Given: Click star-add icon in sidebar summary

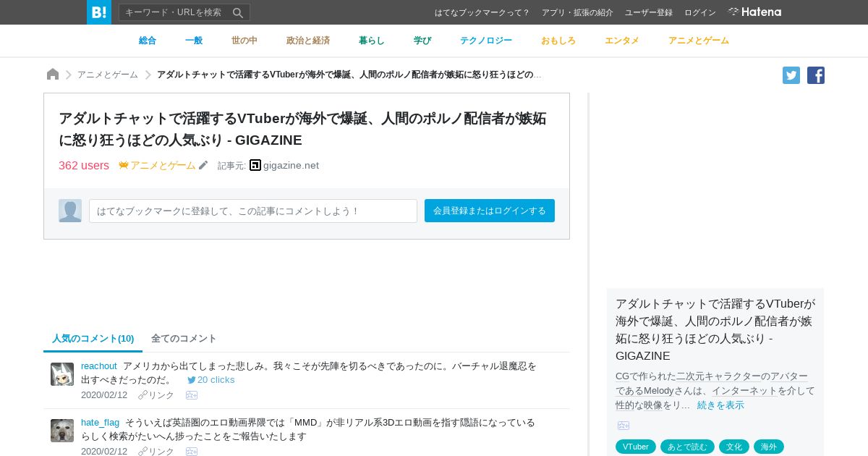Looking at the screenshot, I should pos(624,426).
